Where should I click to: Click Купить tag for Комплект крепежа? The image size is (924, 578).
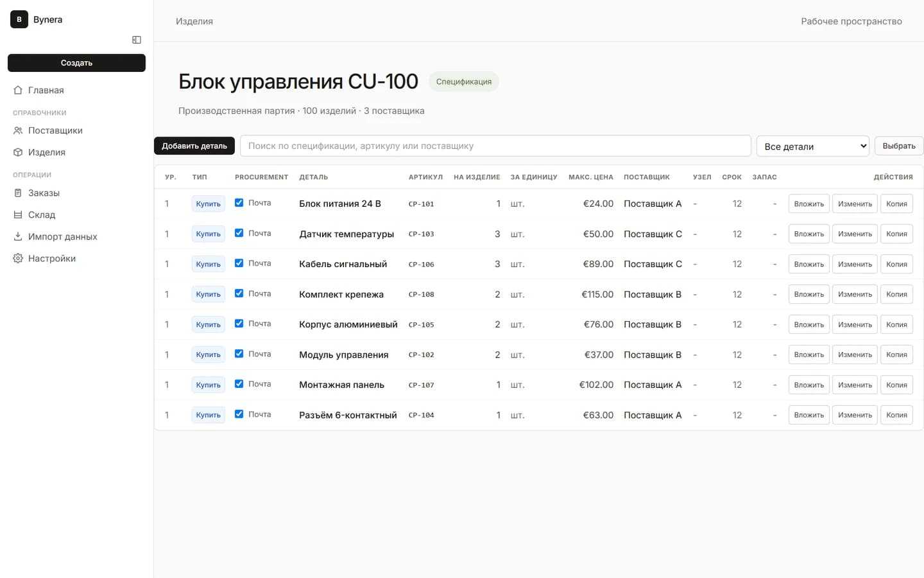(209, 294)
